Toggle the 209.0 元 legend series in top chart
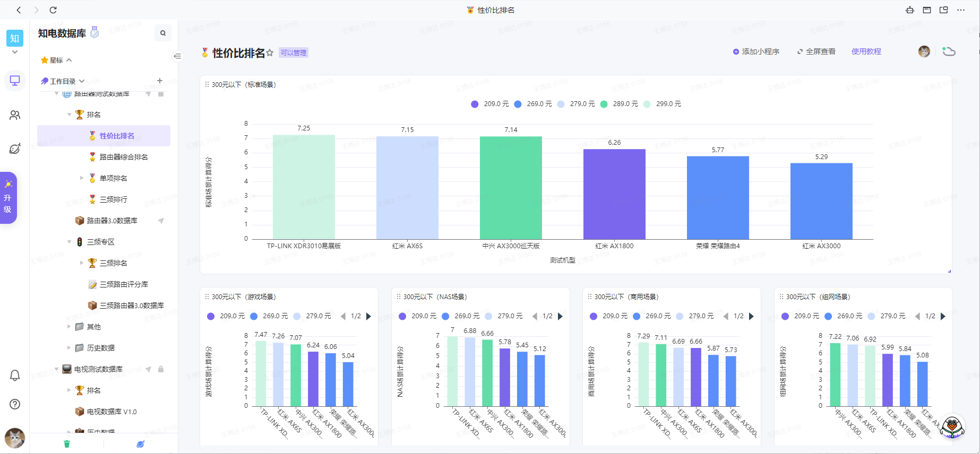 click(x=489, y=104)
